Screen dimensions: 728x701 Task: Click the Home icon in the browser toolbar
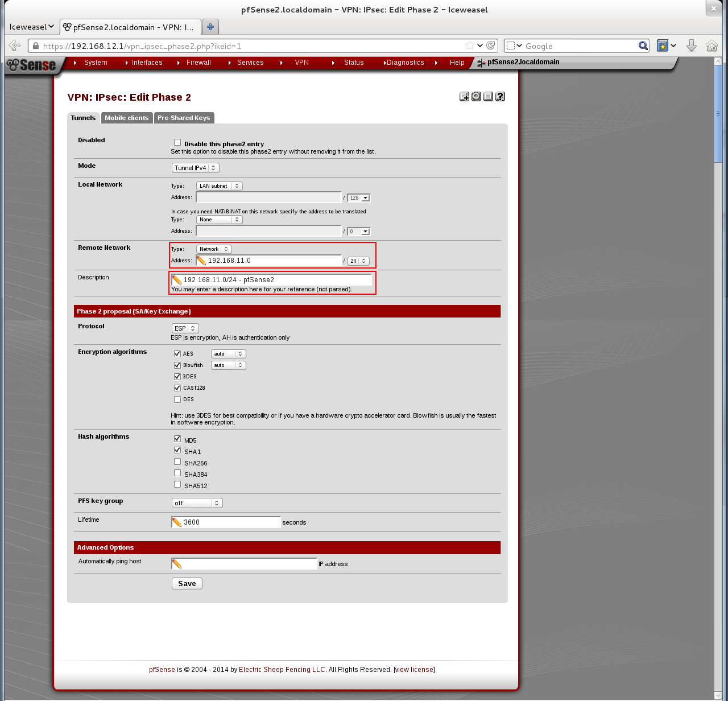coord(712,46)
